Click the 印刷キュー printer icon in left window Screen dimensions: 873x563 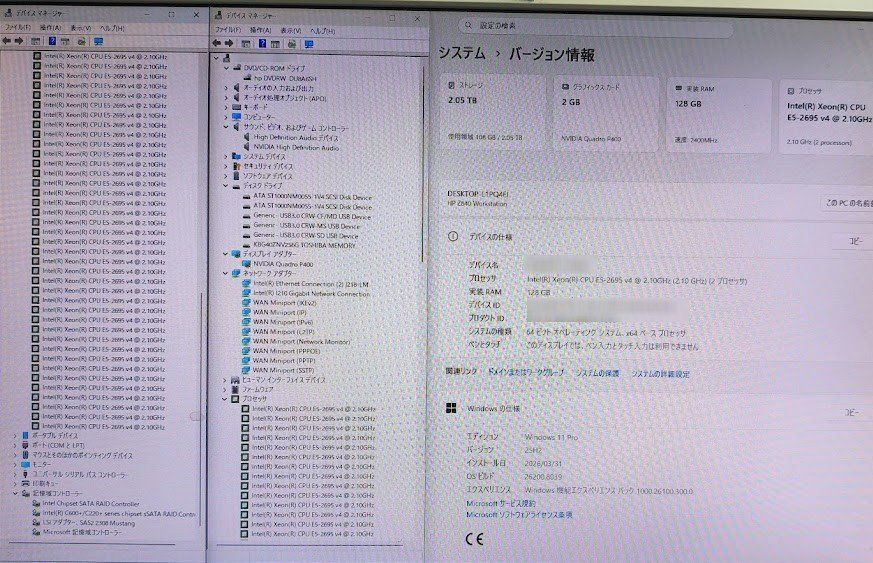pyautogui.click(x=26, y=483)
